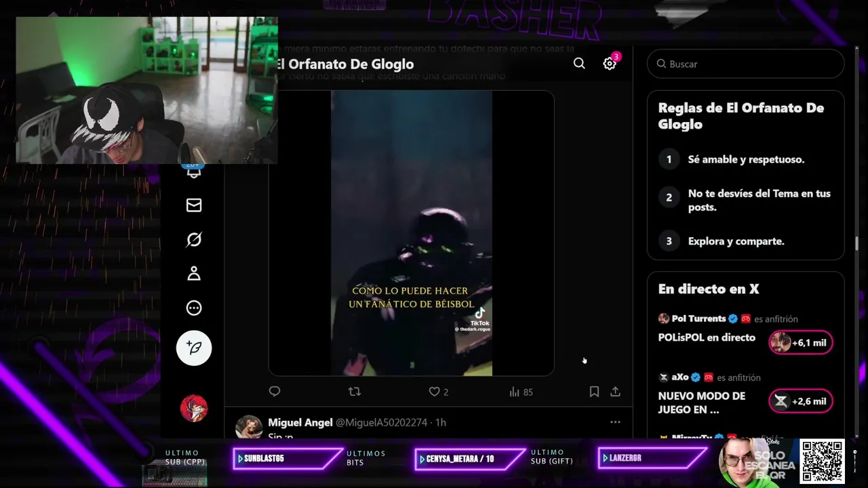Open community settings gear icon
This screenshot has height=488, width=868.
[x=610, y=63]
